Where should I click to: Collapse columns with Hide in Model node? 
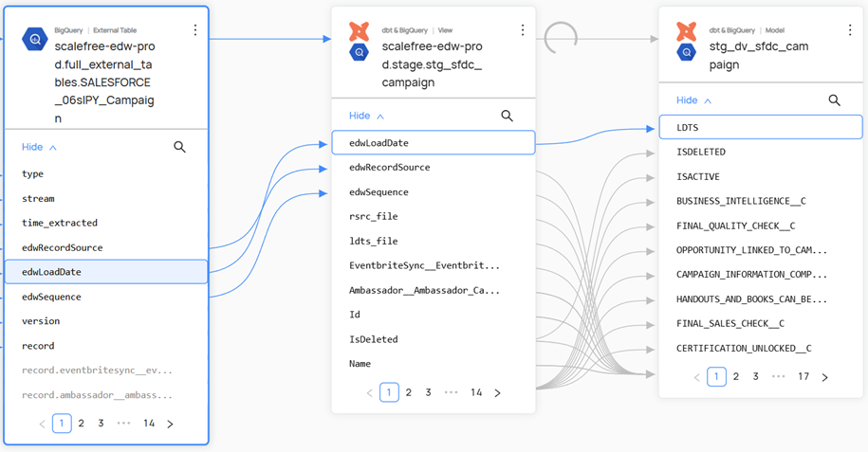click(x=693, y=100)
